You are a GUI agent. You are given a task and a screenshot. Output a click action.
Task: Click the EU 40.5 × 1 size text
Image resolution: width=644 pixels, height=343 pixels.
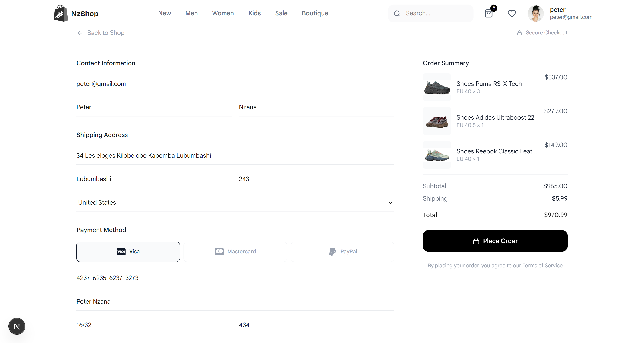click(470, 125)
